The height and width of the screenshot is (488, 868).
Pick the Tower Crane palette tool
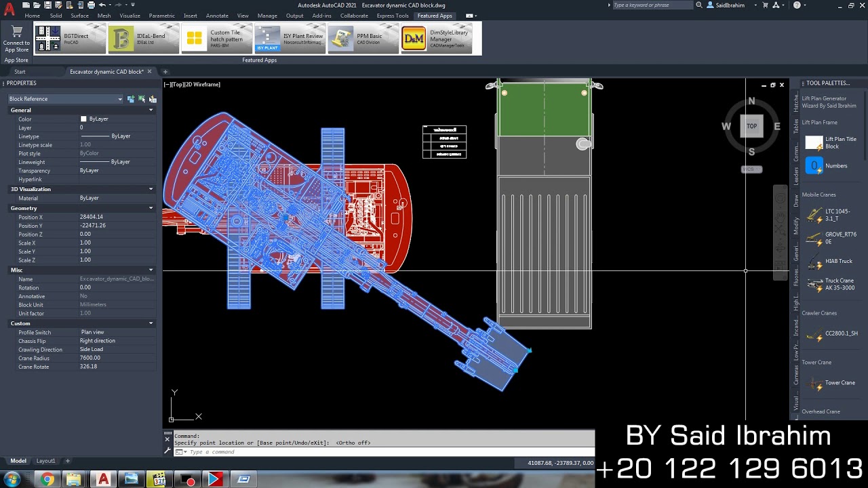pyautogui.click(x=831, y=383)
